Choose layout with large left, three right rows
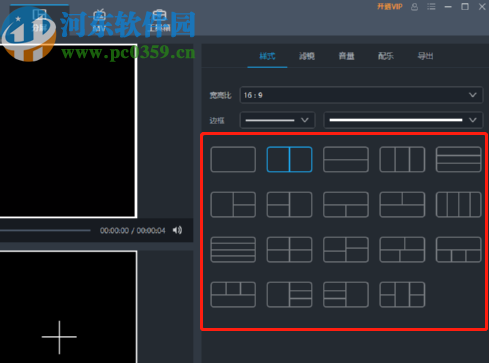The height and width of the screenshot is (363, 489). (x=289, y=294)
